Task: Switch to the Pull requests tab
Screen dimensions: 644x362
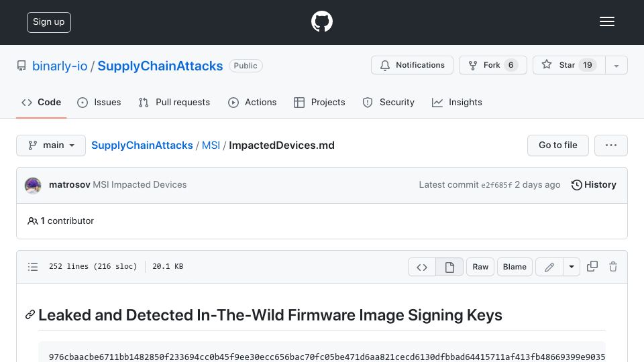Action: [x=174, y=102]
